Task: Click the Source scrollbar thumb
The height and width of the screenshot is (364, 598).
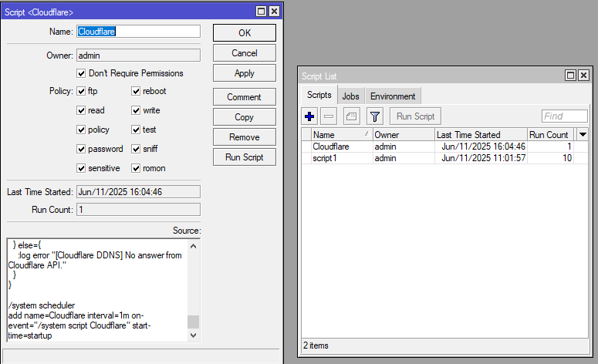Action: pyautogui.click(x=194, y=322)
